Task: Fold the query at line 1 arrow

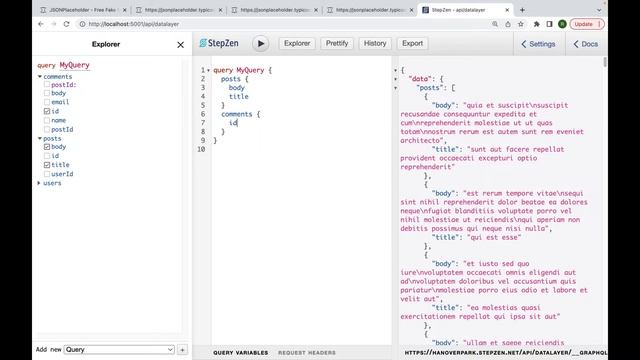Action: (x=209, y=70)
